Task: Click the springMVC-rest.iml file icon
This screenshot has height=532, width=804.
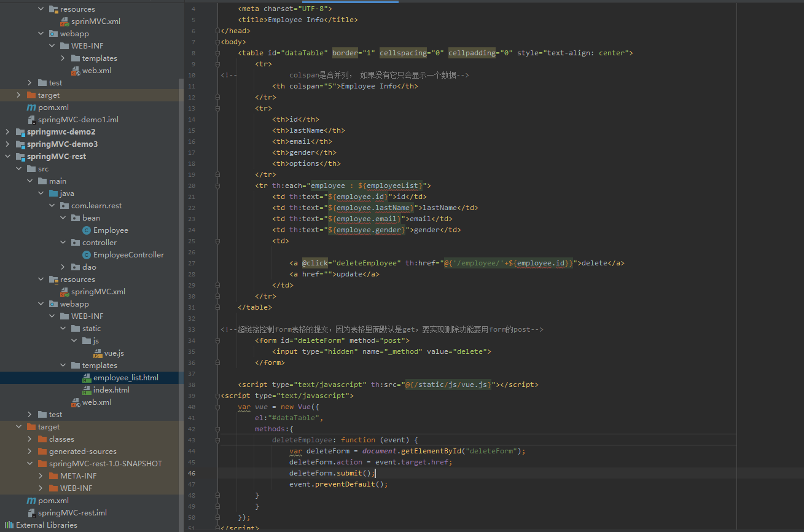Action: pos(31,513)
